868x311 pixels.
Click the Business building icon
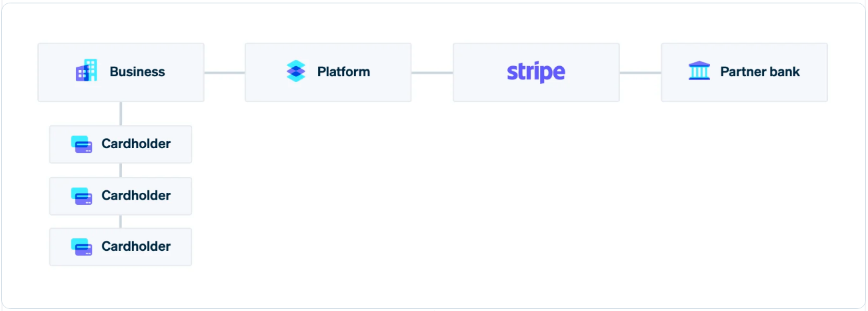(86, 71)
